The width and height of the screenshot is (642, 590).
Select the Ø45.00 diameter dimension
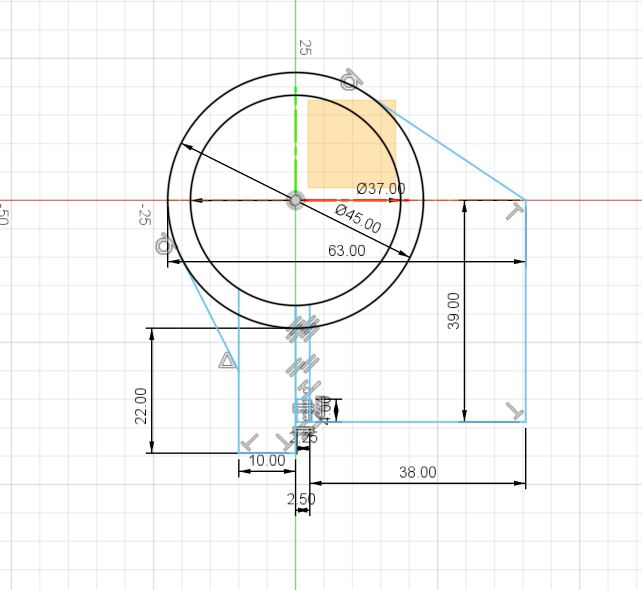(358, 219)
